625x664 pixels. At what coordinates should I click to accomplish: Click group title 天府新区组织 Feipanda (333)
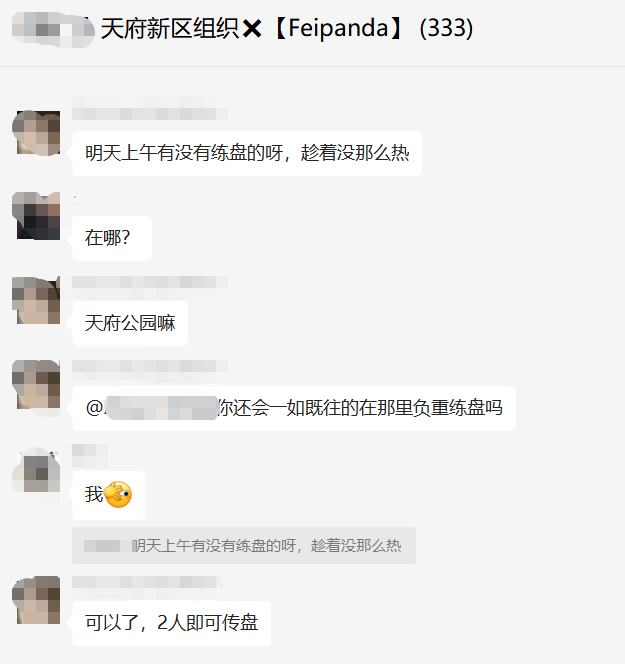[x=287, y=29]
